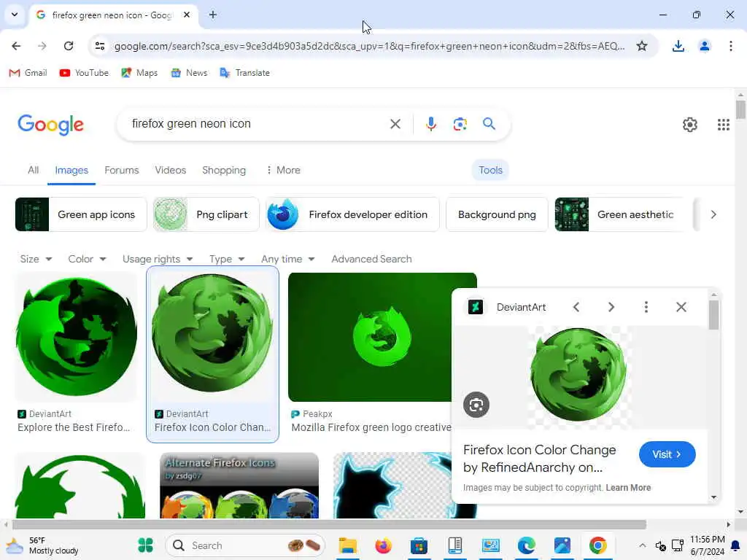Open Maps bookmark
Viewport: 747px width, 560px height.
(139, 73)
